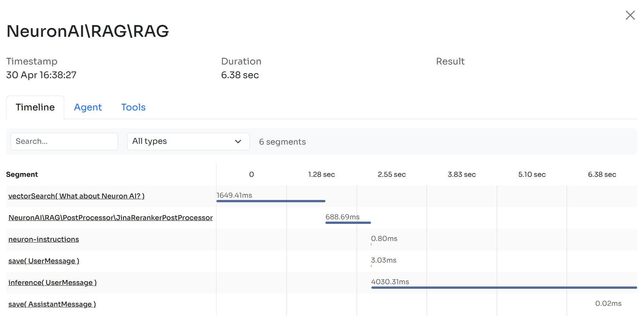The image size is (644, 321).
Task: Click the 688.69ms reranker timeline bar
Action: (x=348, y=222)
